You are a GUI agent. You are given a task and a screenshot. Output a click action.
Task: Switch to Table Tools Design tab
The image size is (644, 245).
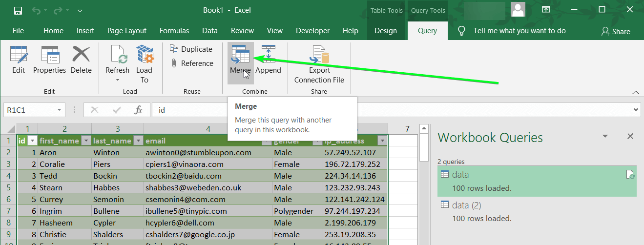coord(386,31)
